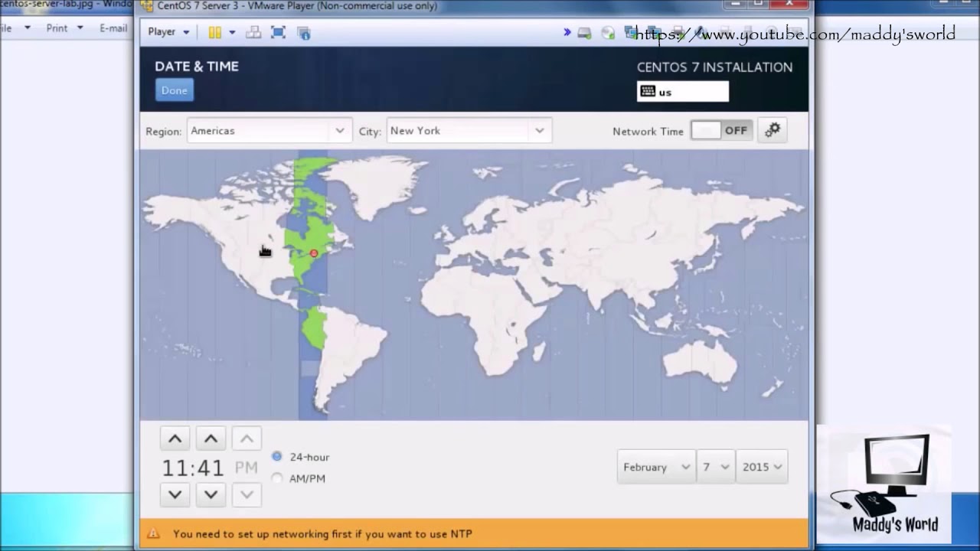
Task: Open NTP settings gear button
Action: pos(773,130)
